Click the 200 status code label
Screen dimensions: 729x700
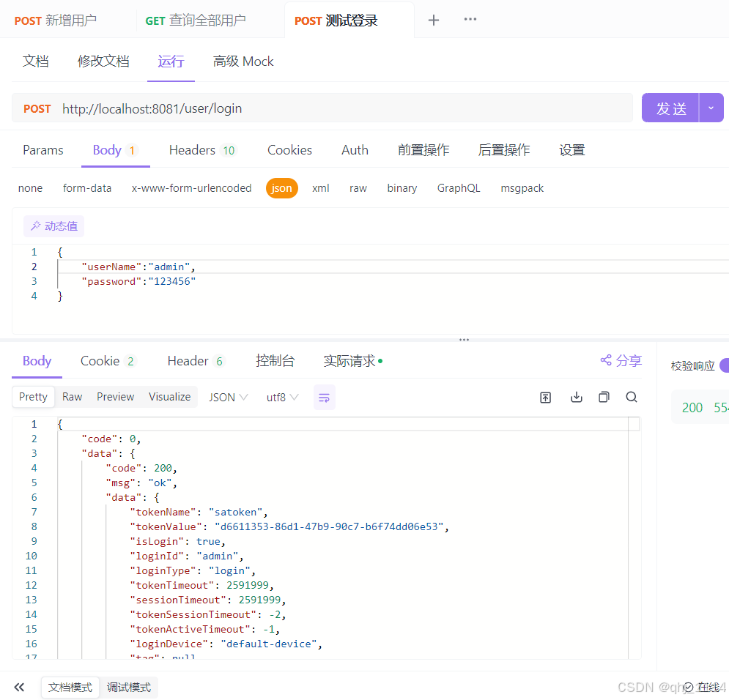692,408
